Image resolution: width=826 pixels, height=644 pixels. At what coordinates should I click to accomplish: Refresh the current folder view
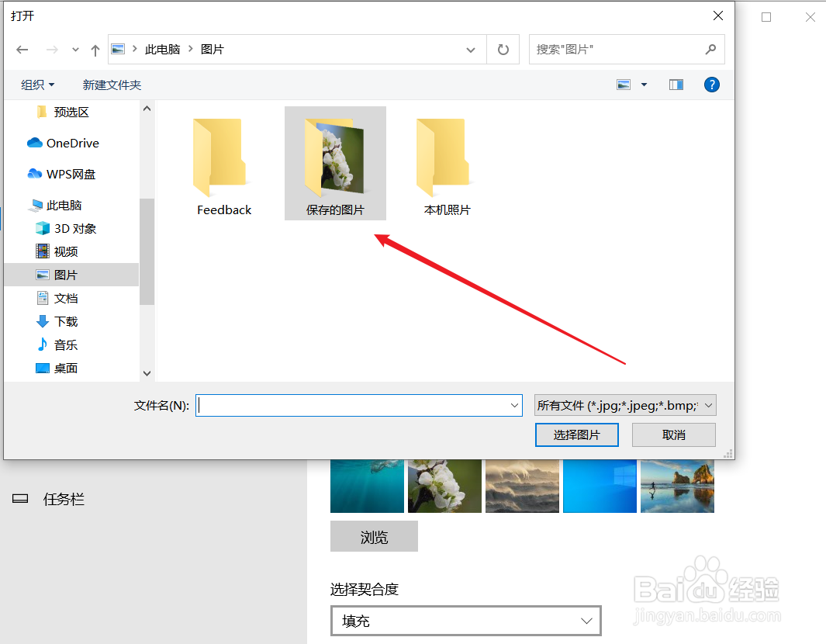[503, 50]
